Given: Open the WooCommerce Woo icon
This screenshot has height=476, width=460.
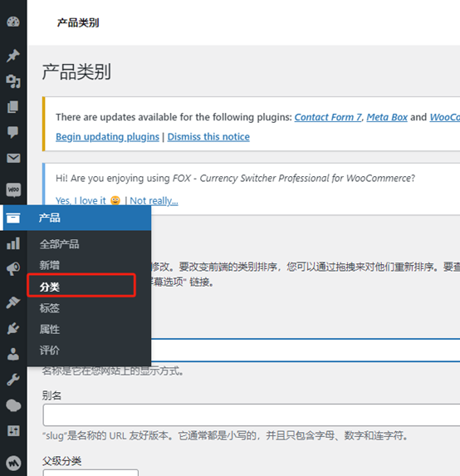Looking at the screenshot, I should click(13, 190).
